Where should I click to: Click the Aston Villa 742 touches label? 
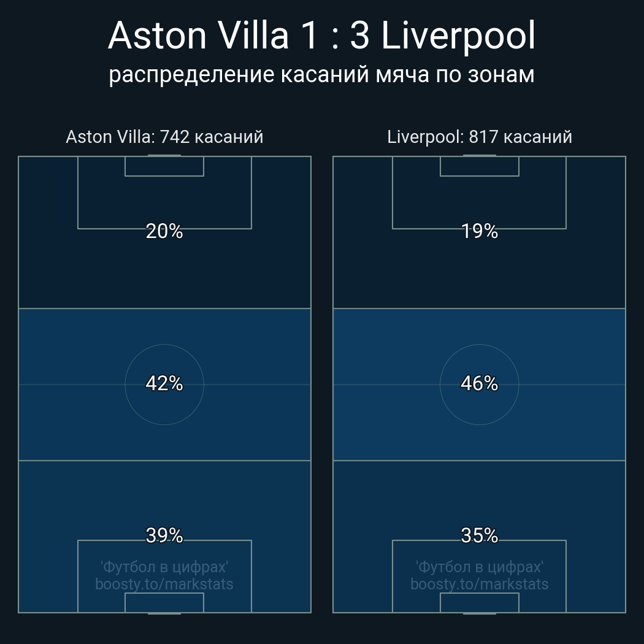point(164,137)
